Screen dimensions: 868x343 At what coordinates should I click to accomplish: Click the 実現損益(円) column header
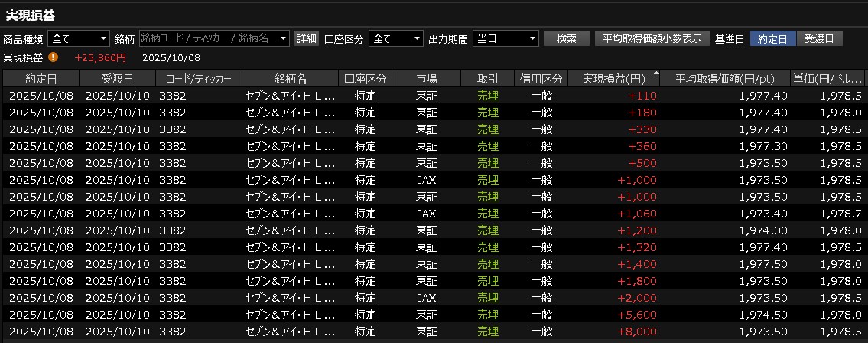614,78
